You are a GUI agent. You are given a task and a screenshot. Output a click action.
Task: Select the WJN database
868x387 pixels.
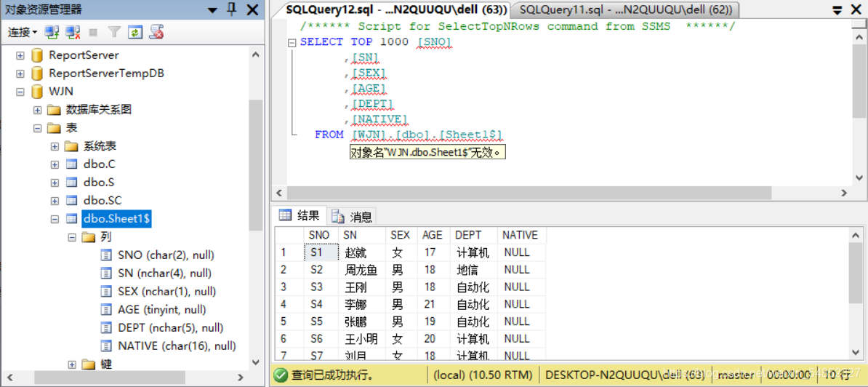(61, 92)
